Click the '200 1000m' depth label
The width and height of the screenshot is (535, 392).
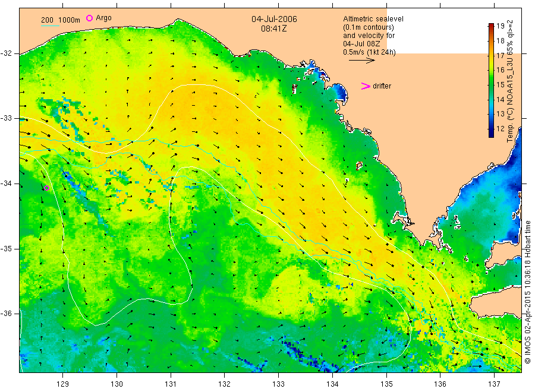(61, 20)
